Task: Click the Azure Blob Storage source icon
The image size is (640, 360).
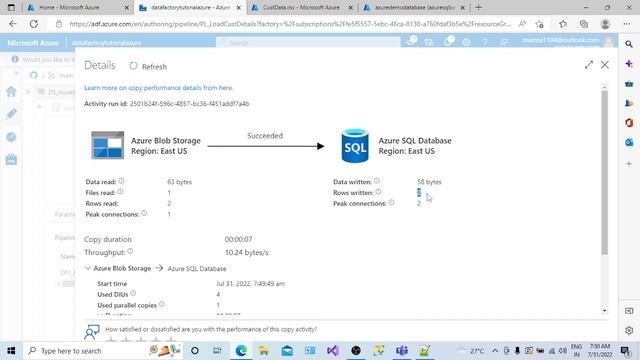Action: tap(107, 145)
